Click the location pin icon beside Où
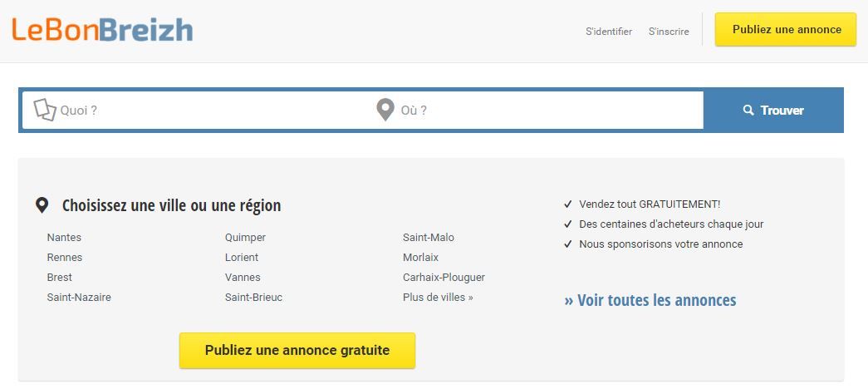Viewport: 868px width, 389px height. point(385,110)
